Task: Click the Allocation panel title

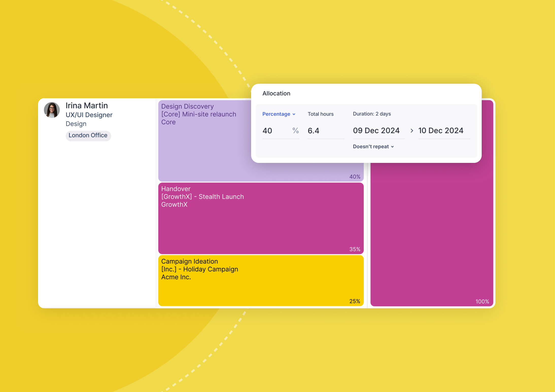Action: coord(276,93)
